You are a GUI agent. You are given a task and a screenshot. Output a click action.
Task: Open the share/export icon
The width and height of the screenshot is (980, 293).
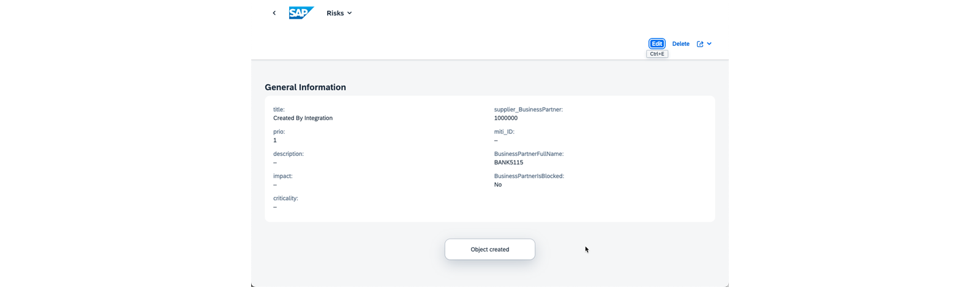pyautogui.click(x=700, y=44)
